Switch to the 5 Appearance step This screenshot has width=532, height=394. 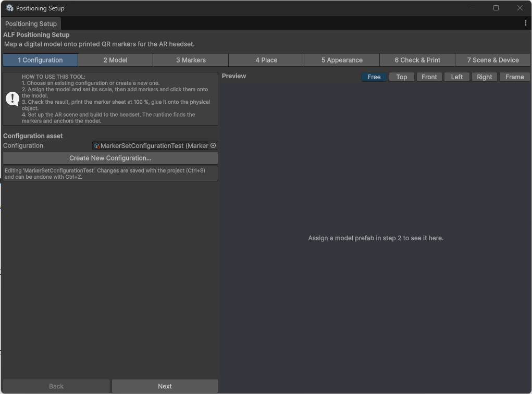point(342,60)
